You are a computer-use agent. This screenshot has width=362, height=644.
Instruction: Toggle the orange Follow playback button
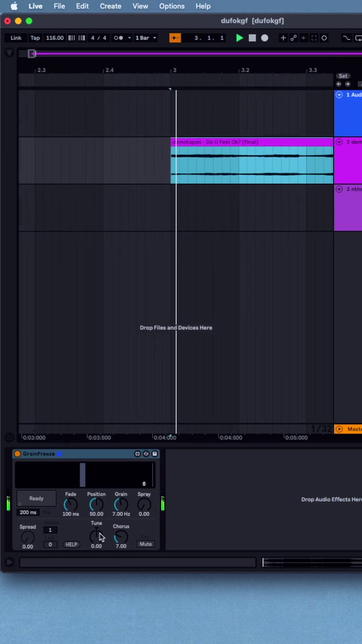175,38
